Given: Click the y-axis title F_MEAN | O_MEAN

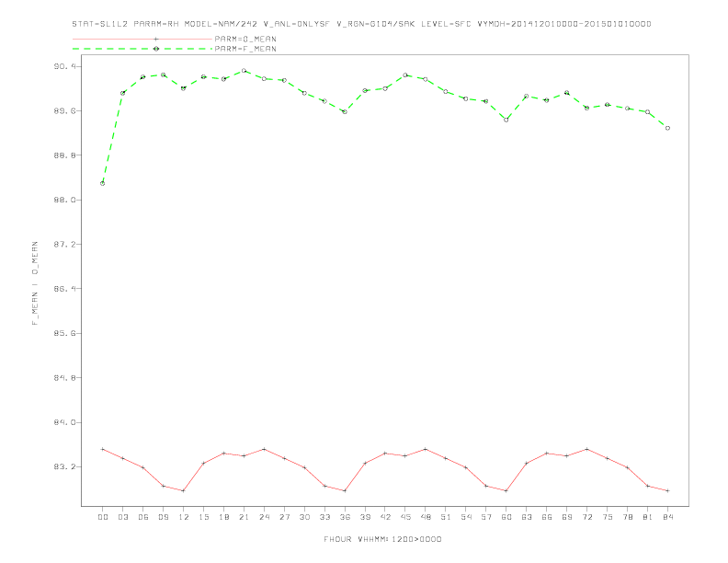Looking at the screenshot, I should 35,283.
